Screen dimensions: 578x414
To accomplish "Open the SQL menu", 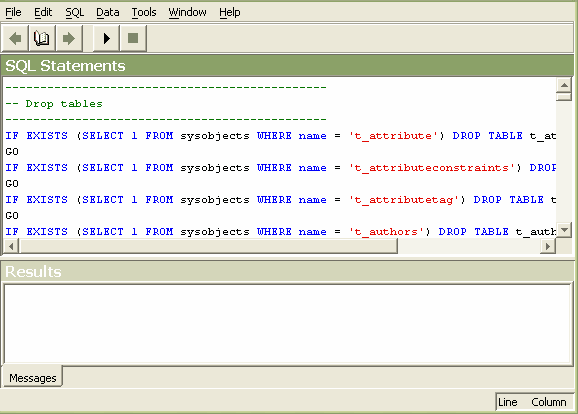I will (x=74, y=13).
